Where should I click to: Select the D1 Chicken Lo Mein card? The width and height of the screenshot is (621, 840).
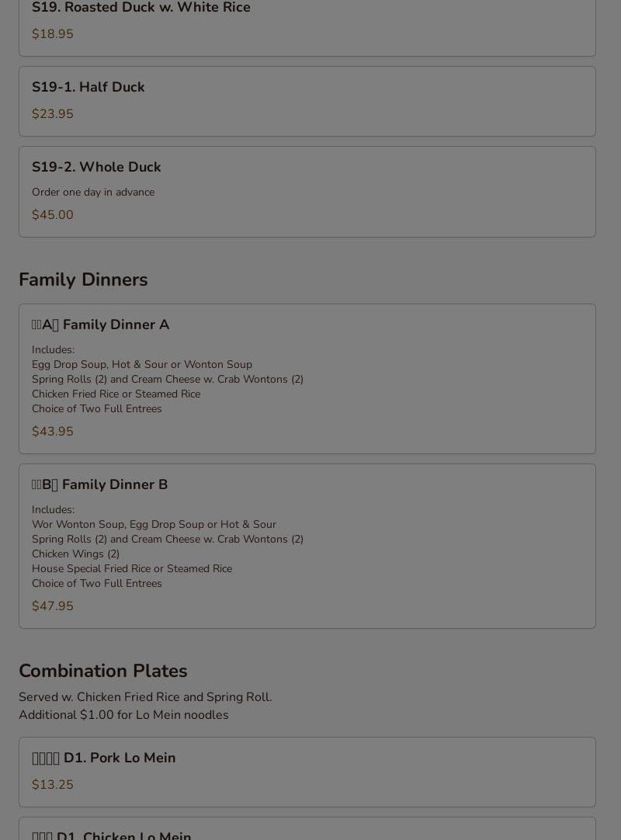[307, 829]
